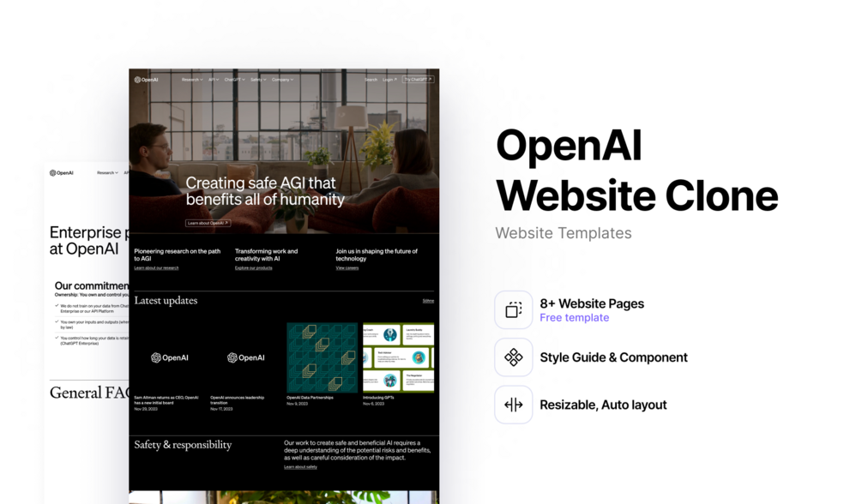This screenshot has width=862, height=504.
Task: Click the Pioneering research on the path text
Action: 177,255
